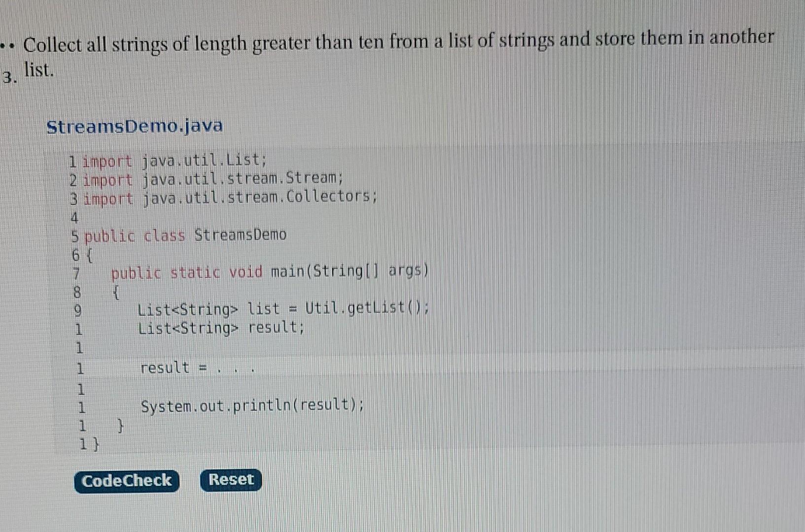Screen dimensions: 805x532
Task: Select the 'import java.util.stream.Collectors;' line
Action: (230, 197)
